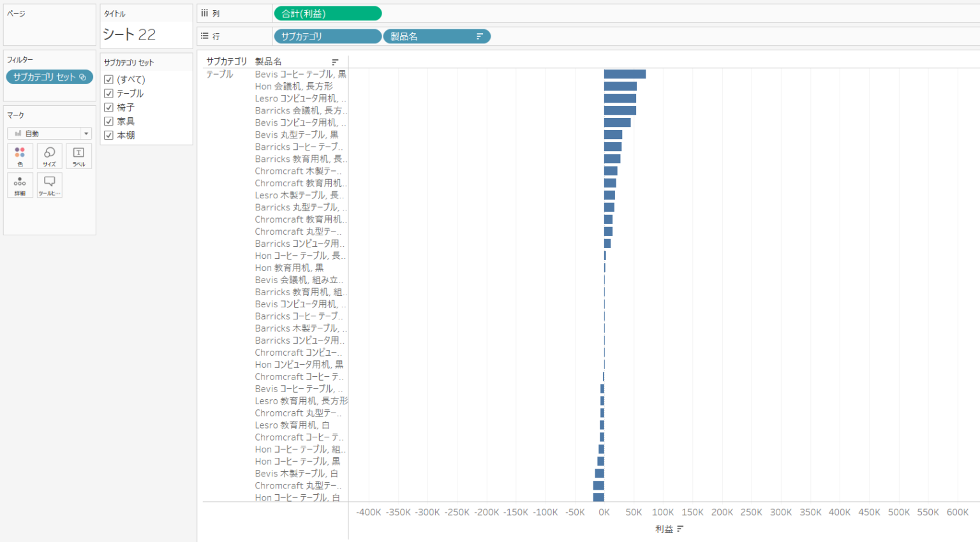Uncheck the (すべて) filter checkbox
This screenshot has width=980, height=542.
[108, 80]
